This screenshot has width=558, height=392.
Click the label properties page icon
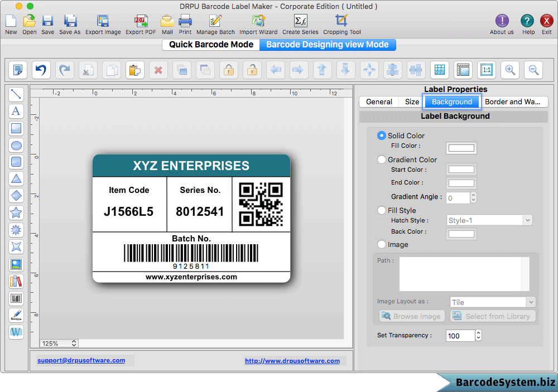point(17,70)
